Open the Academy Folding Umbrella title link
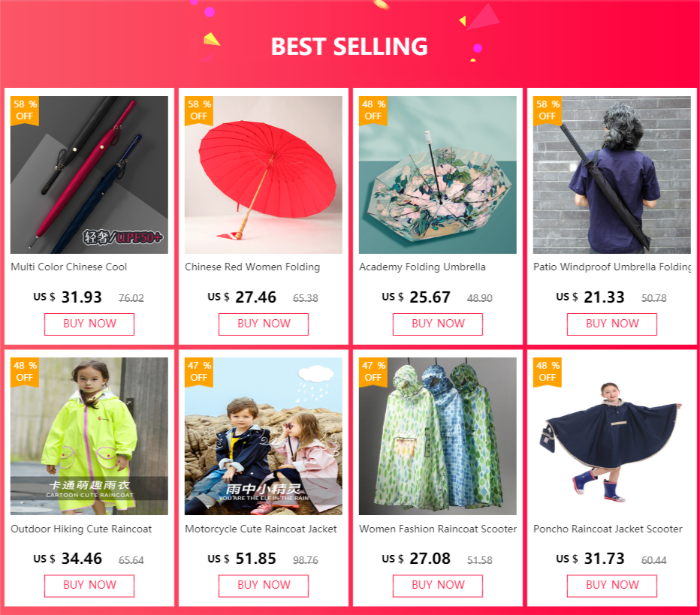700x615 pixels. (x=422, y=267)
